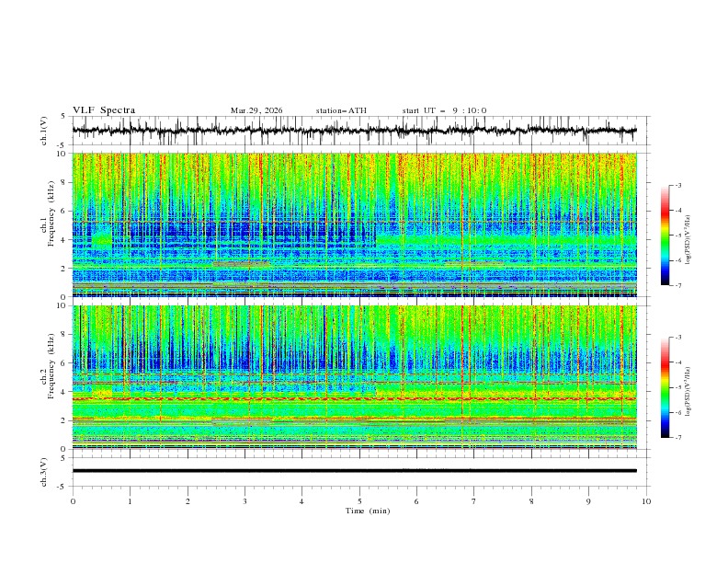Click the 'Time (min)' axis label
The height and width of the screenshot is (563, 728).
(x=368, y=511)
